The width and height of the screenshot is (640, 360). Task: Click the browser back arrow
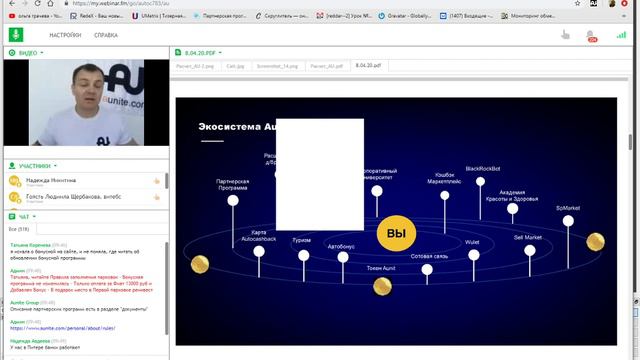[x=12, y=3]
